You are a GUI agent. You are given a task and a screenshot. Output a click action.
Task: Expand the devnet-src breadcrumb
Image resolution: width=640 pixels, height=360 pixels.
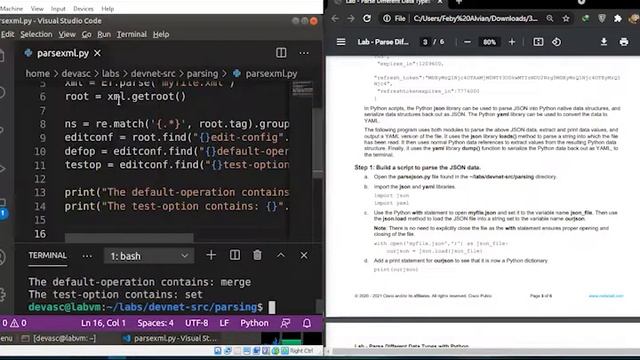point(153,73)
